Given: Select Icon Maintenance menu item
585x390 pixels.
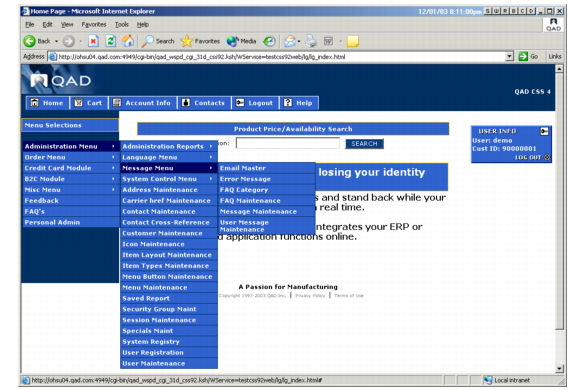Looking at the screenshot, I should tap(169, 244).
